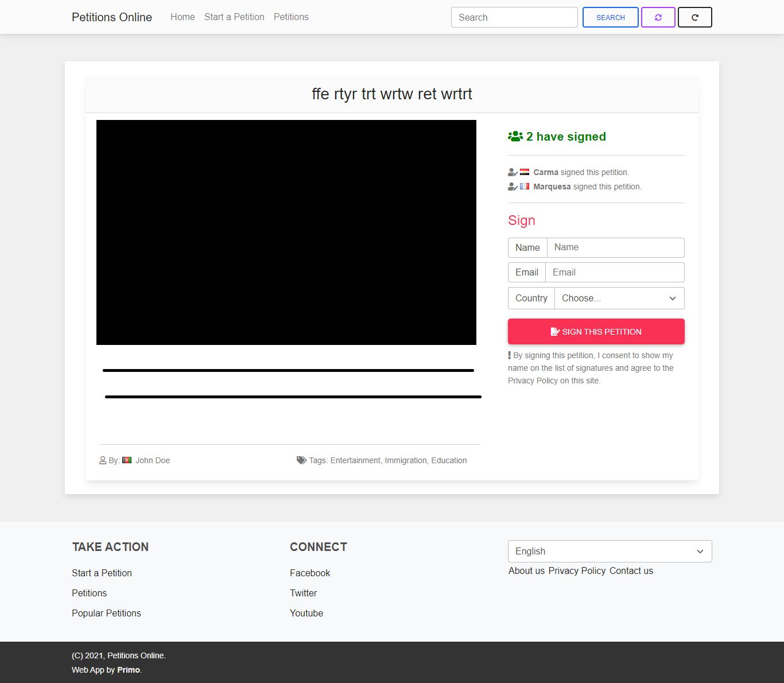Click Marquesa's France flag icon
Screen dimensions: 784x683
525,186
